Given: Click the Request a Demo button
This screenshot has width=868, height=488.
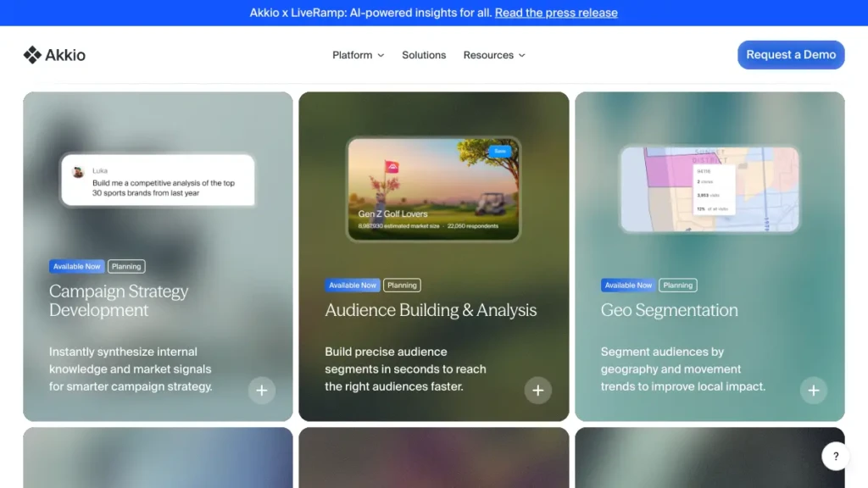Looking at the screenshot, I should [791, 55].
